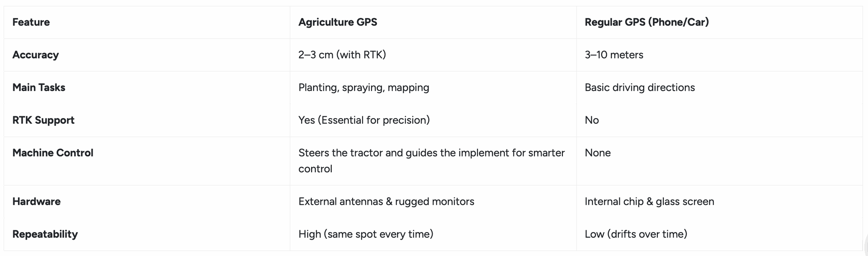Select Internal chip & glass screen cell
Screen dimensions: 868x256
[x=649, y=201]
